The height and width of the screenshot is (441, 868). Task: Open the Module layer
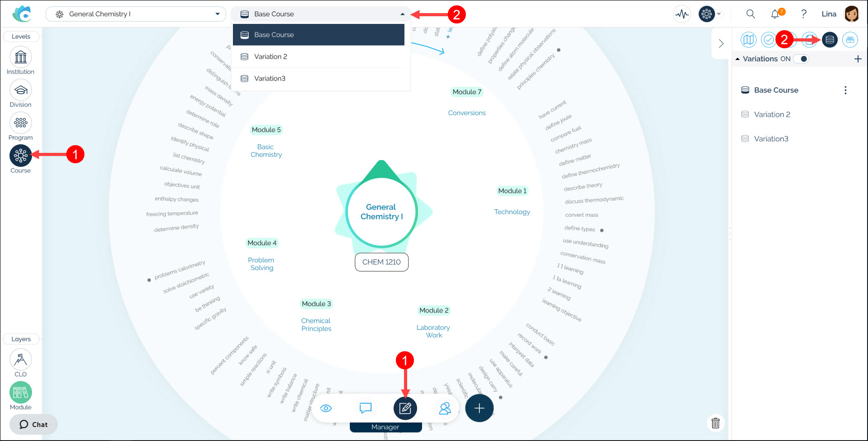(x=21, y=392)
